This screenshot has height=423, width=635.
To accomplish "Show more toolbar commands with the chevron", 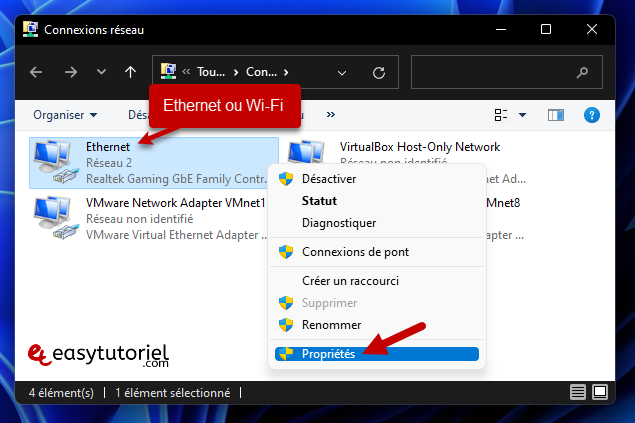I will [x=331, y=115].
